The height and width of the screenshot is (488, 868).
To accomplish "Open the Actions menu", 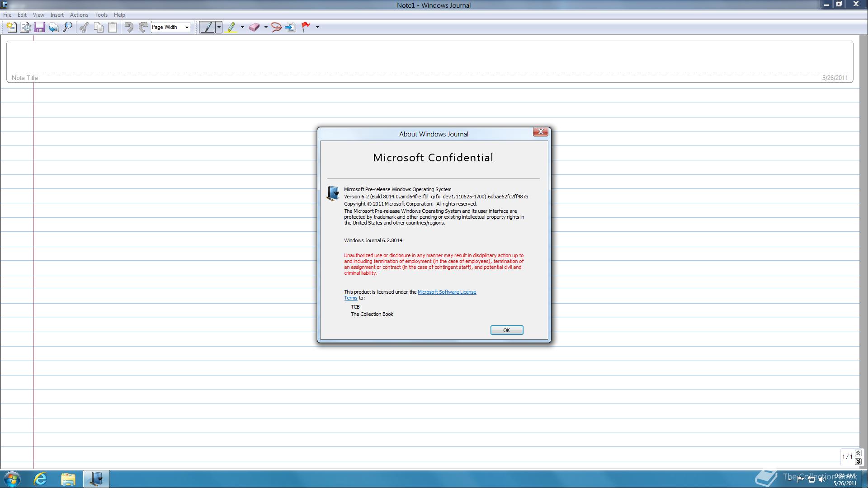I will (79, 15).
